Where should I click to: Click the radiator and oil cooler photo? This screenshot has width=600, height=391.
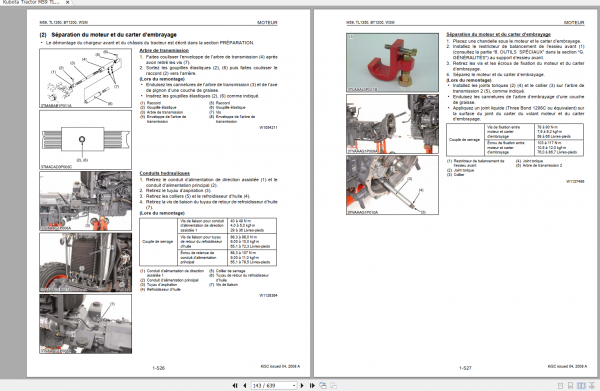point(85,262)
